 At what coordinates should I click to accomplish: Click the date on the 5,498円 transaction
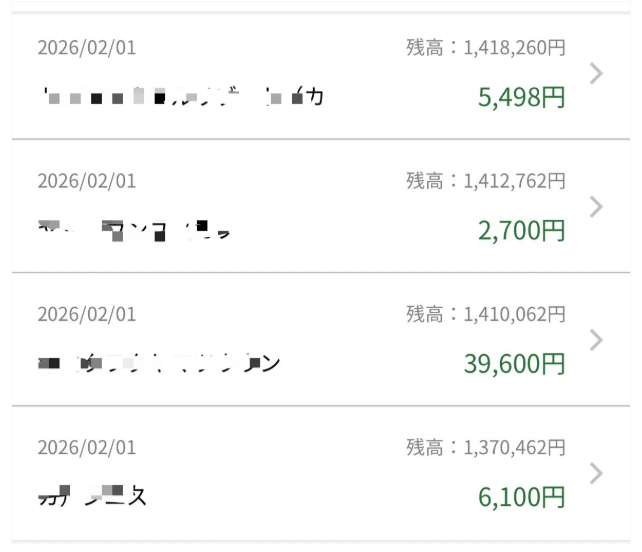coord(87,48)
